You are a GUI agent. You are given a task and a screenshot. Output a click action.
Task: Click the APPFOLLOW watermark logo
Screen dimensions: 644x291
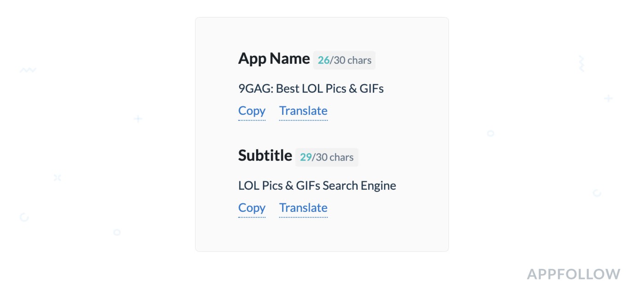(573, 274)
